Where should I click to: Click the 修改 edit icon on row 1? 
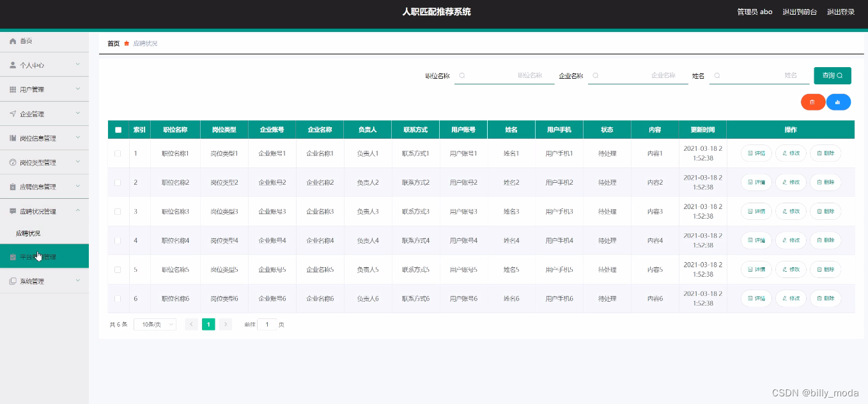coord(791,153)
